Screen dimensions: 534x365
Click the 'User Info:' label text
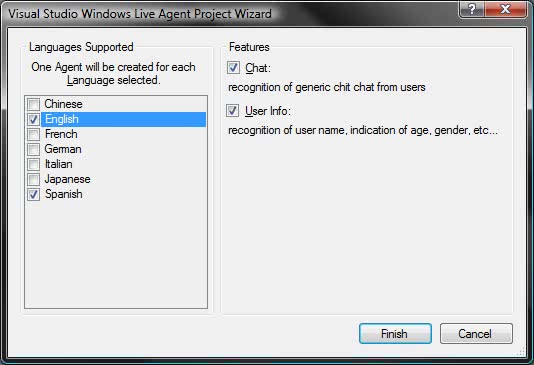268,111
